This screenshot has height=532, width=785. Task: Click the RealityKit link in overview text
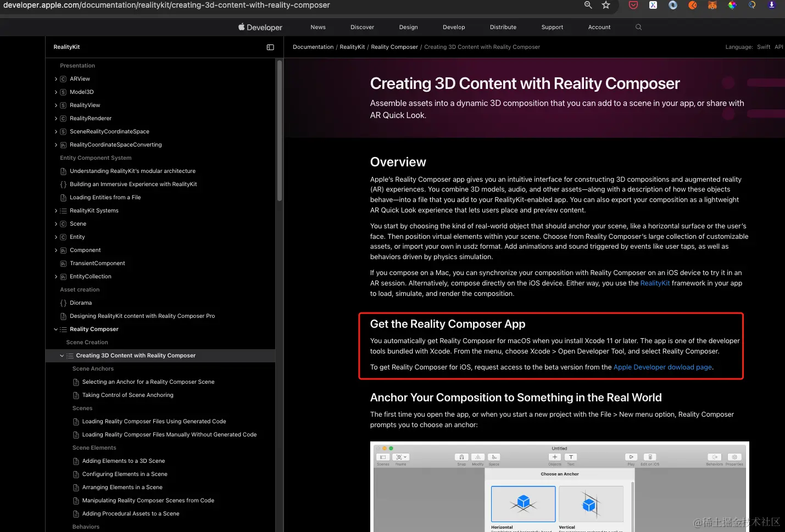click(x=655, y=283)
